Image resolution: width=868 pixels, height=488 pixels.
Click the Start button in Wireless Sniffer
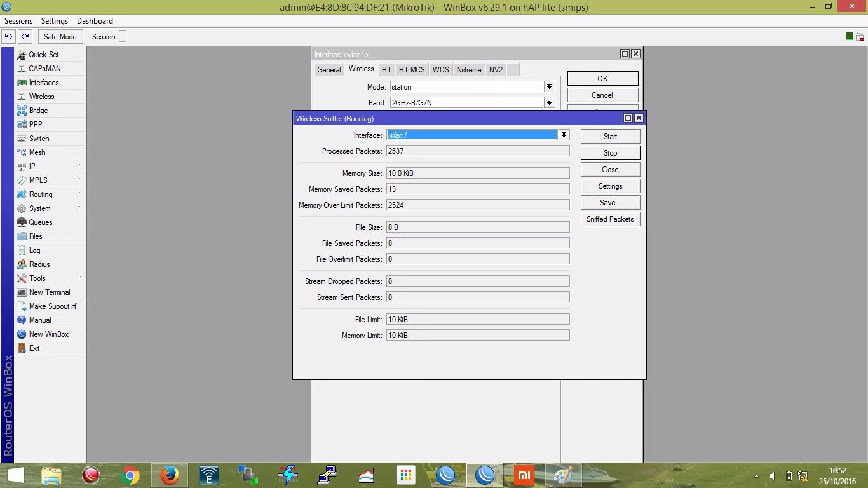pyautogui.click(x=610, y=137)
